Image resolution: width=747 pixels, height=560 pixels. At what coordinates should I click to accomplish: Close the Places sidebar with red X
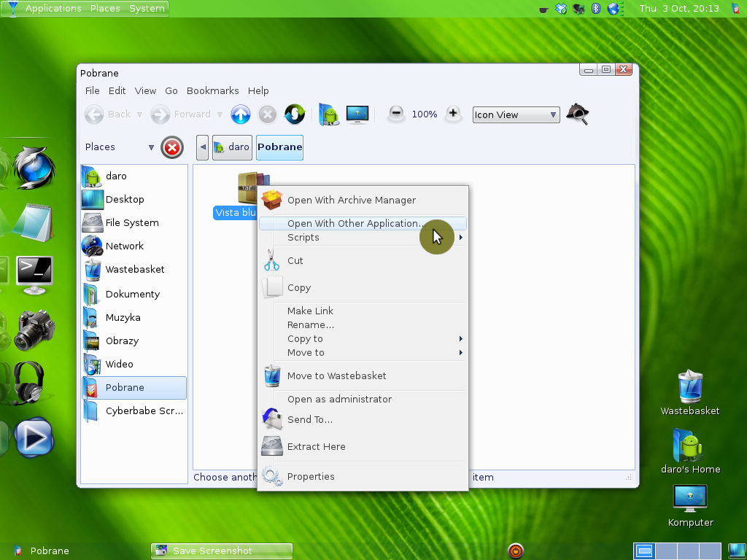tap(172, 147)
